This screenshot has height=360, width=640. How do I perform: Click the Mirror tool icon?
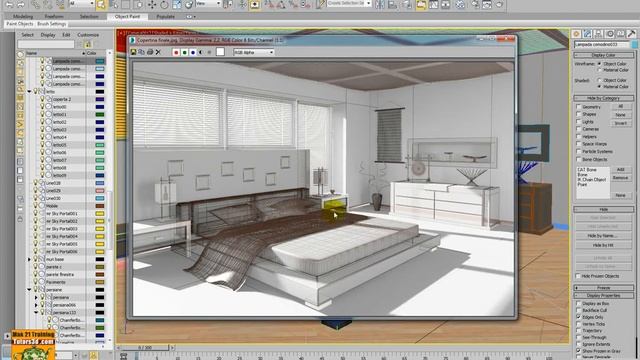[x=380, y=4]
